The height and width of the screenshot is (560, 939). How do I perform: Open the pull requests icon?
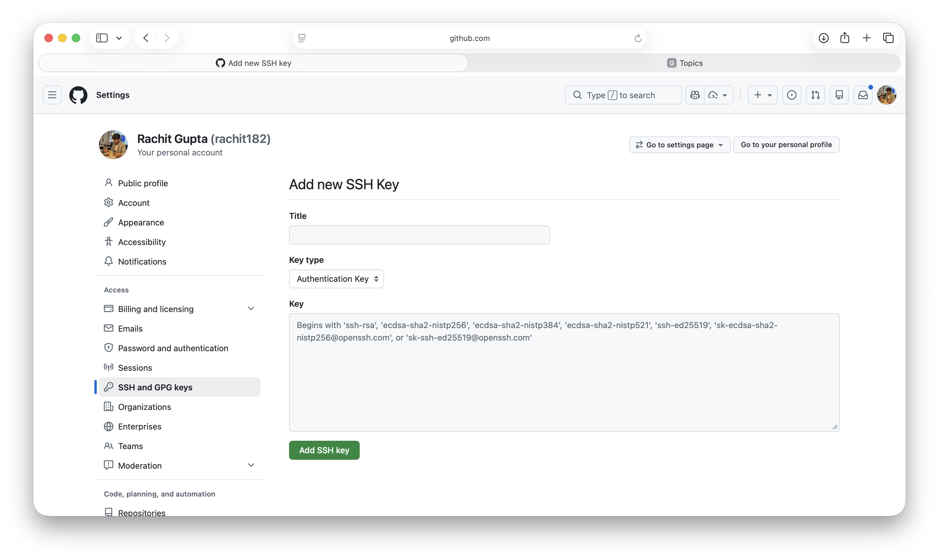pyautogui.click(x=816, y=95)
